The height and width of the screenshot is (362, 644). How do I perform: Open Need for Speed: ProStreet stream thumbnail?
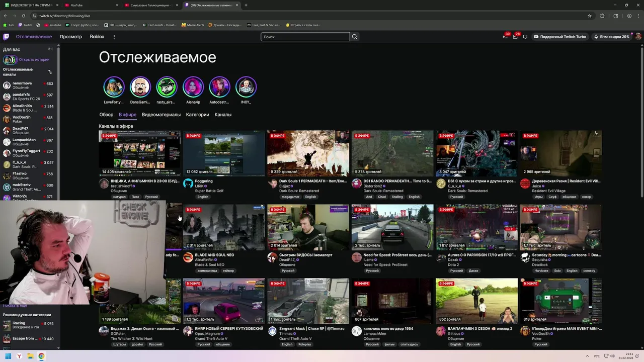(392, 227)
